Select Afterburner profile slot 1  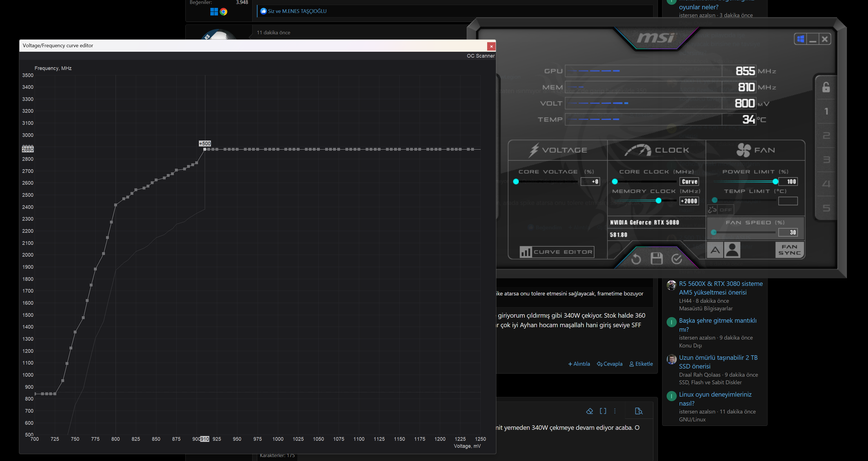pyautogui.click(x=826, y=112)
